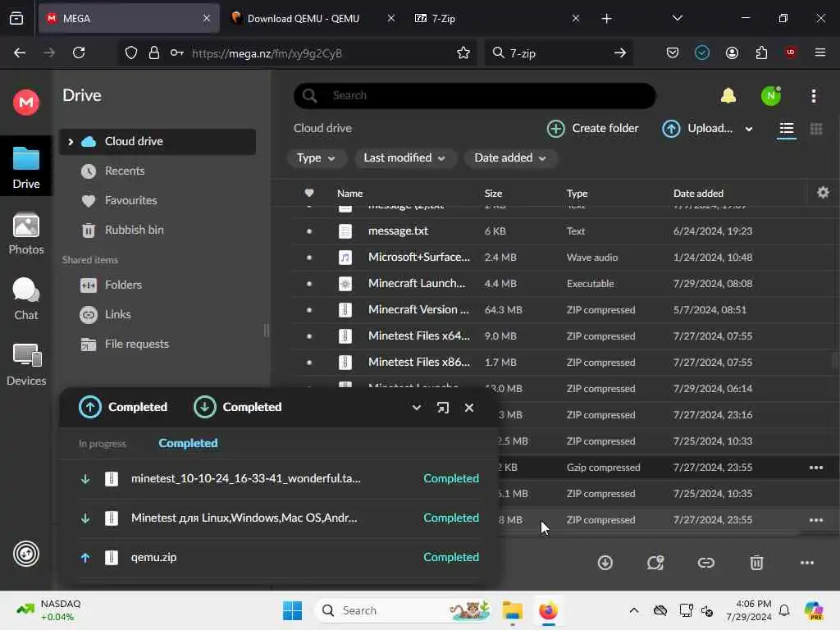Open the Chat section

[25, 299]
